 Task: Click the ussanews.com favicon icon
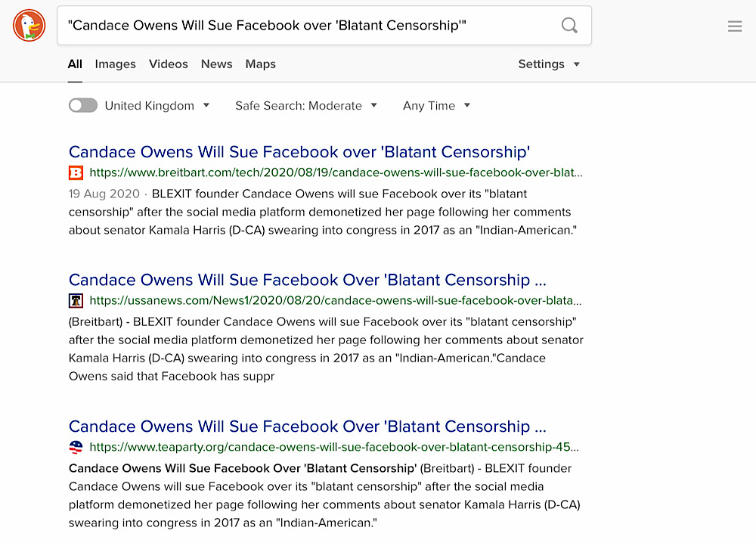(76, 300)
